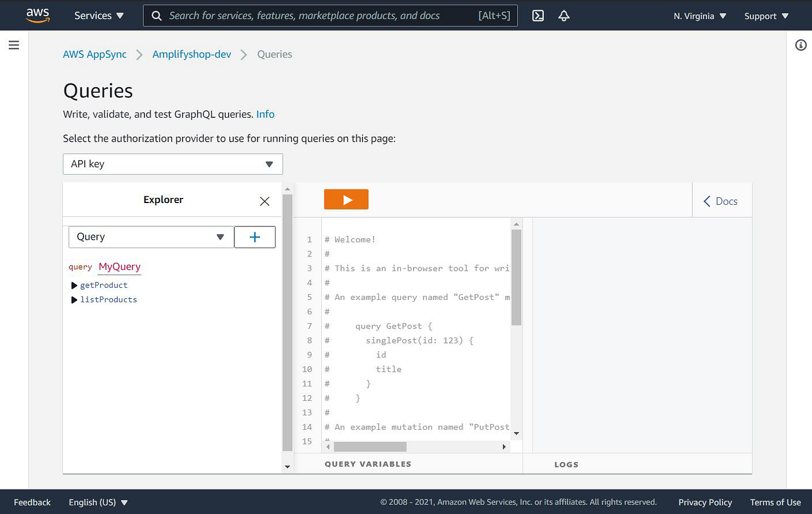
Task: Open the info panel icon
Action: coord(800,45)
